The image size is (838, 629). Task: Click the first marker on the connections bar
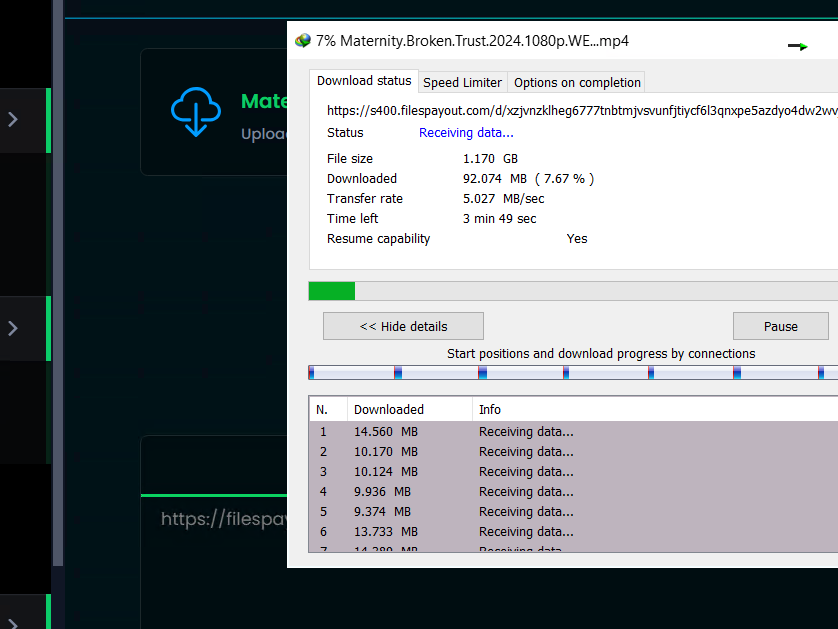click(311, 372)
